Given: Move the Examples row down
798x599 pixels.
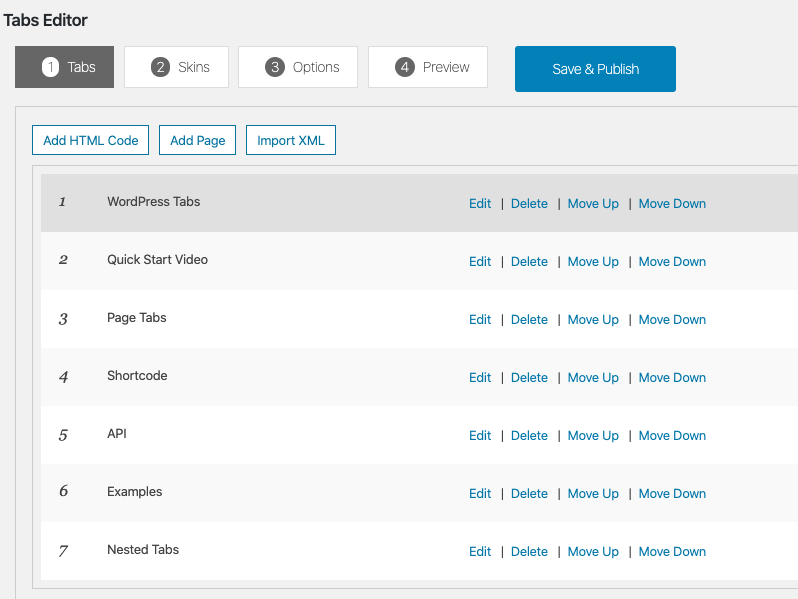Looking at the screenshot, I should pyautogui.click(x=672, y=493).
